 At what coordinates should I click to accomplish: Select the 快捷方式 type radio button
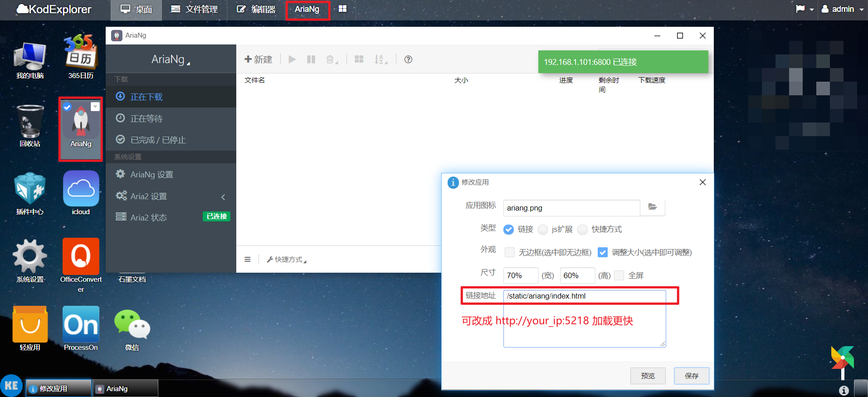coord(583,230)
